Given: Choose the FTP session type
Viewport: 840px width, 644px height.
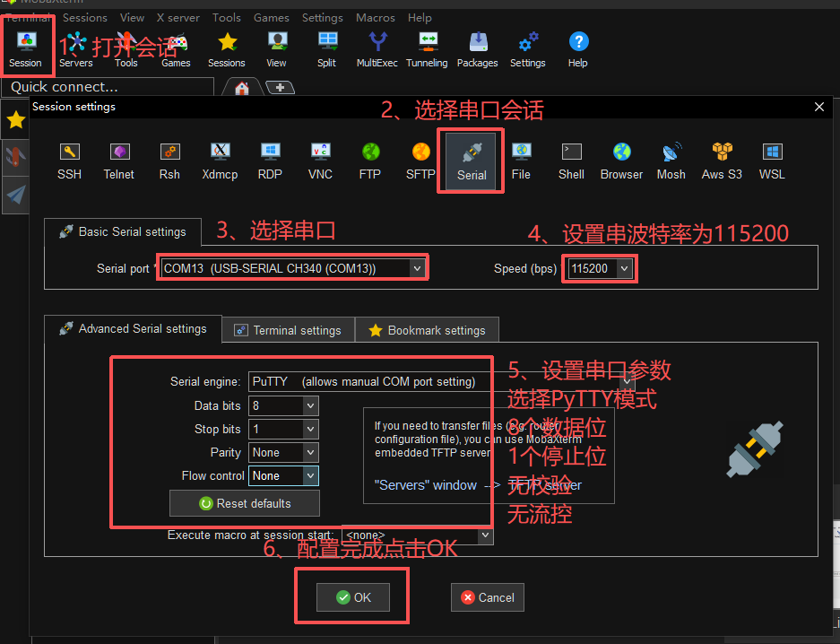Looking at the screenshot, I should point(370,161).
